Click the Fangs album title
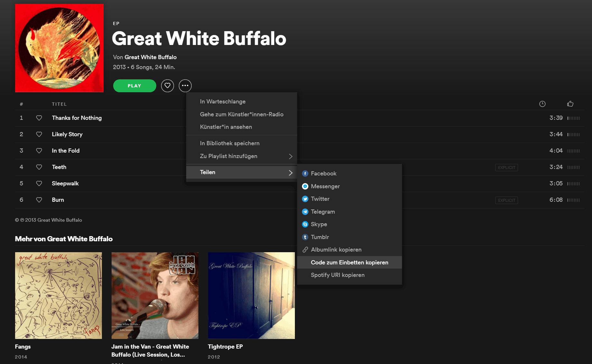This screenshot has width=592, height=364. pyautogui.click(x=23, y=347)
